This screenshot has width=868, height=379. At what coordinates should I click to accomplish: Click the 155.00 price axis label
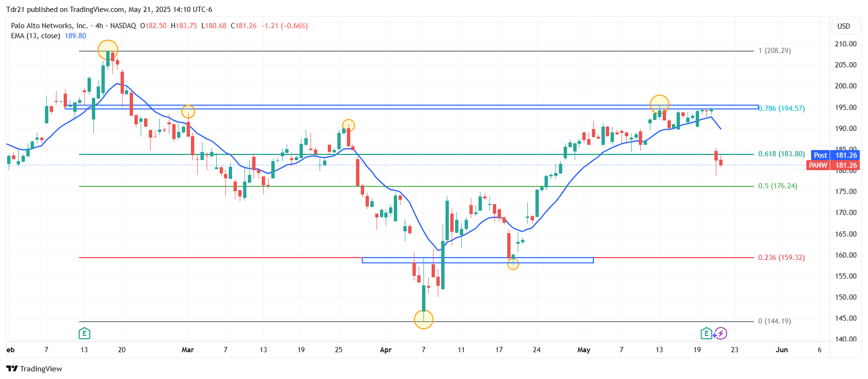tap(846, 276)
